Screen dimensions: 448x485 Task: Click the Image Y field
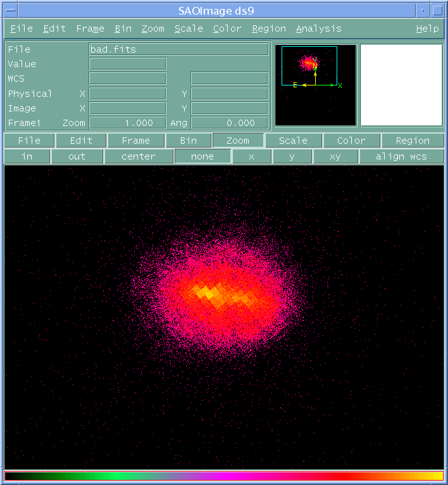[230, 108]
